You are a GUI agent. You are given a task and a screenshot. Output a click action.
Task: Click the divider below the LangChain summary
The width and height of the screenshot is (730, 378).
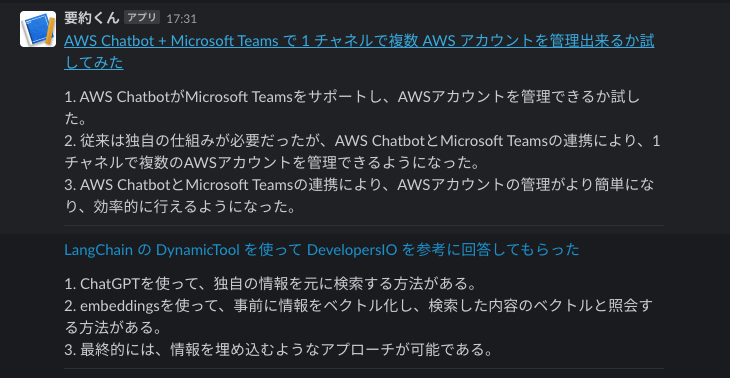click(364, 369)
